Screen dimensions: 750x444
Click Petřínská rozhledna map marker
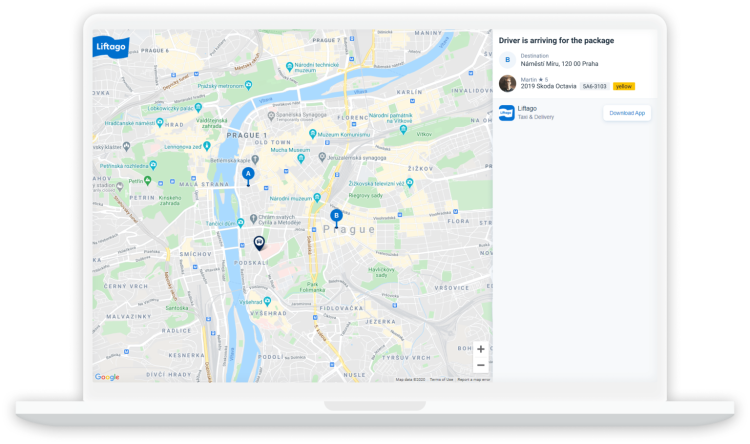pos(153,165)
